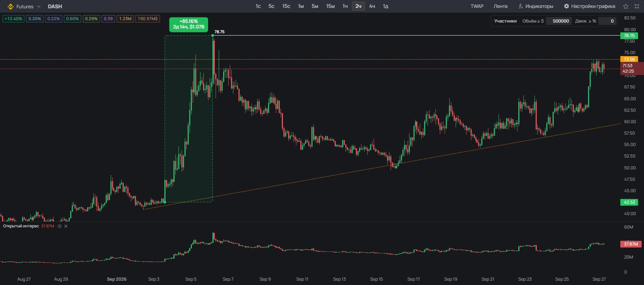Screen dimensions: 644x285
Task: Click the Движ. ≥ % input field
Action: [x=607, y=21]
